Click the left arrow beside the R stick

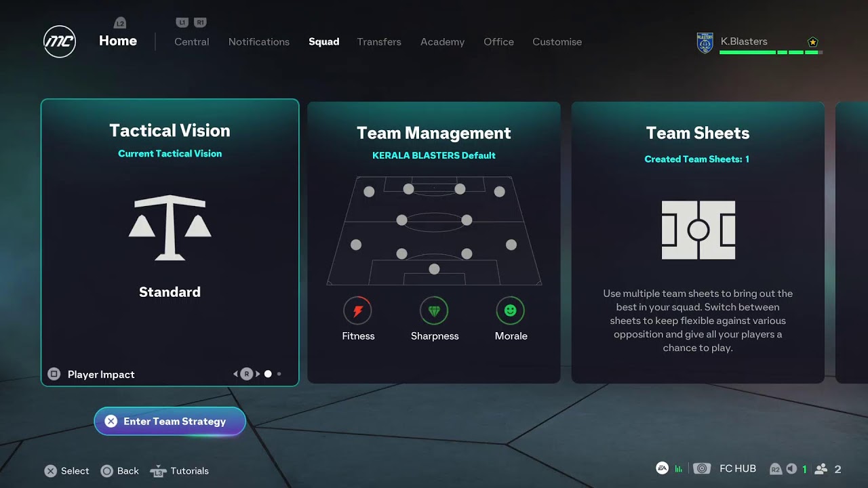236,374
